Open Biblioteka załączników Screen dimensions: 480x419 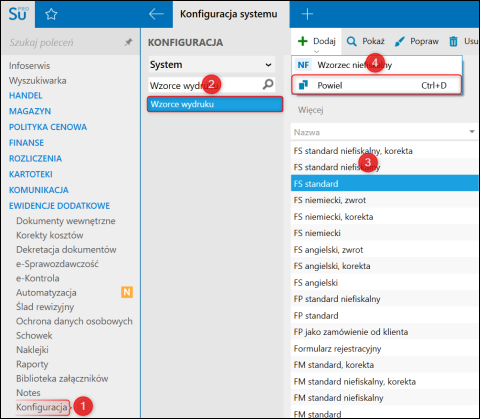62,379
